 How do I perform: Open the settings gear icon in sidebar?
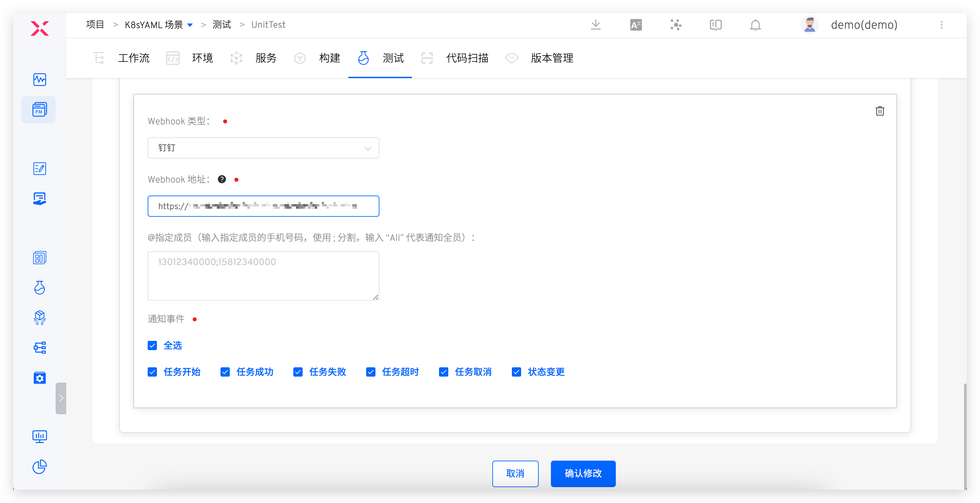pos(40,378)
